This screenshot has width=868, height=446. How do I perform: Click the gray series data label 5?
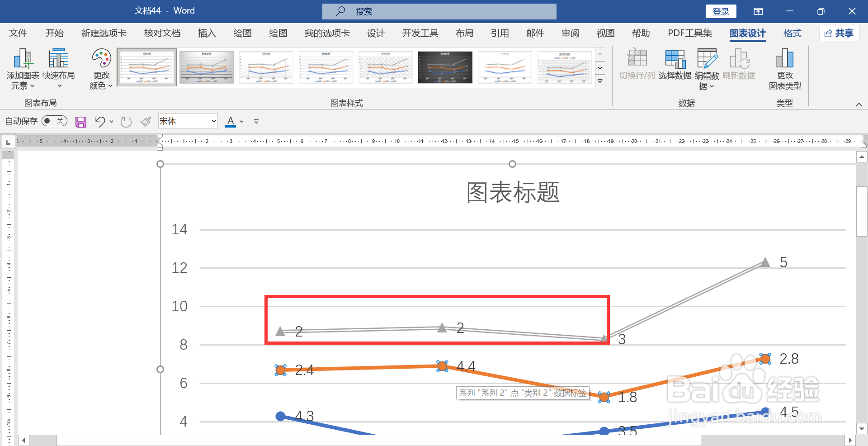[x=783, y=262]
